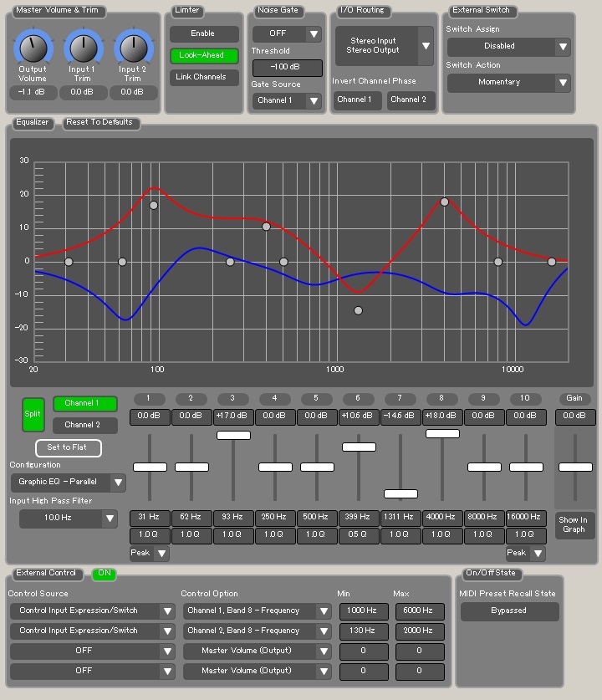Select band number 8 label
This screenshot has height=700, width=602.
tap(441, 398)
